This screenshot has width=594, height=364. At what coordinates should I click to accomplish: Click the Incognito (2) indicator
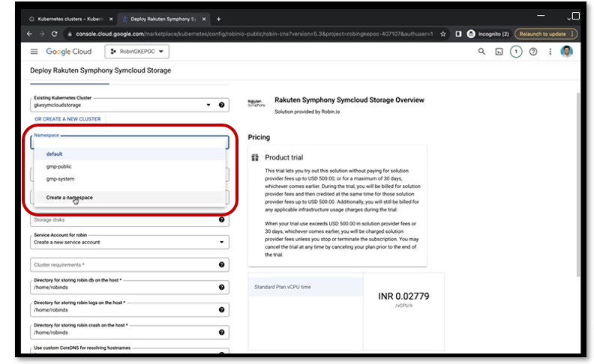pos(488,34)
